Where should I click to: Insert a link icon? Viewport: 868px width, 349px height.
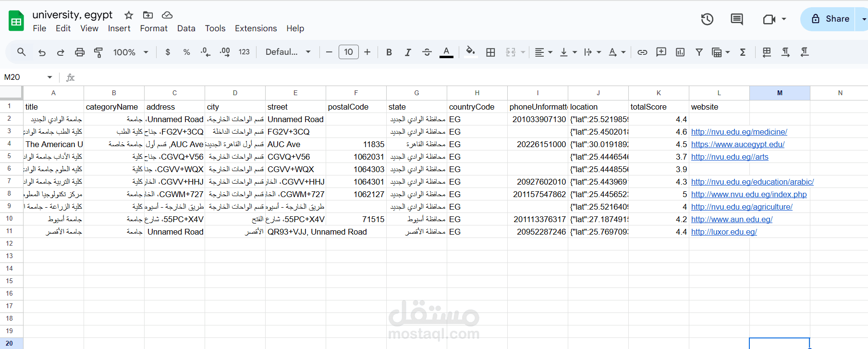point(642,52)
